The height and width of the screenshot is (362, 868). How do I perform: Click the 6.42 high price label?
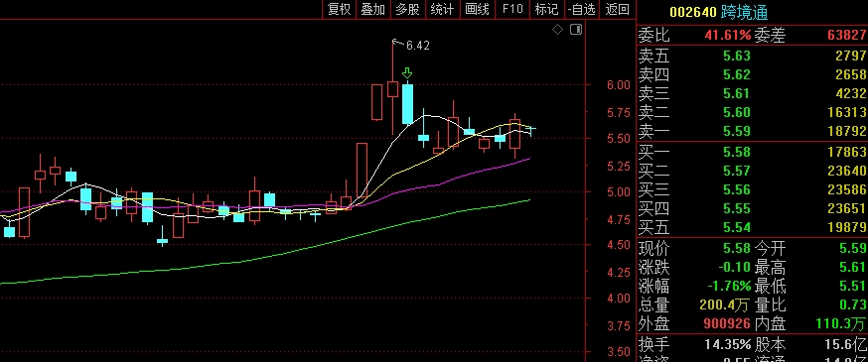coord(417,46)
